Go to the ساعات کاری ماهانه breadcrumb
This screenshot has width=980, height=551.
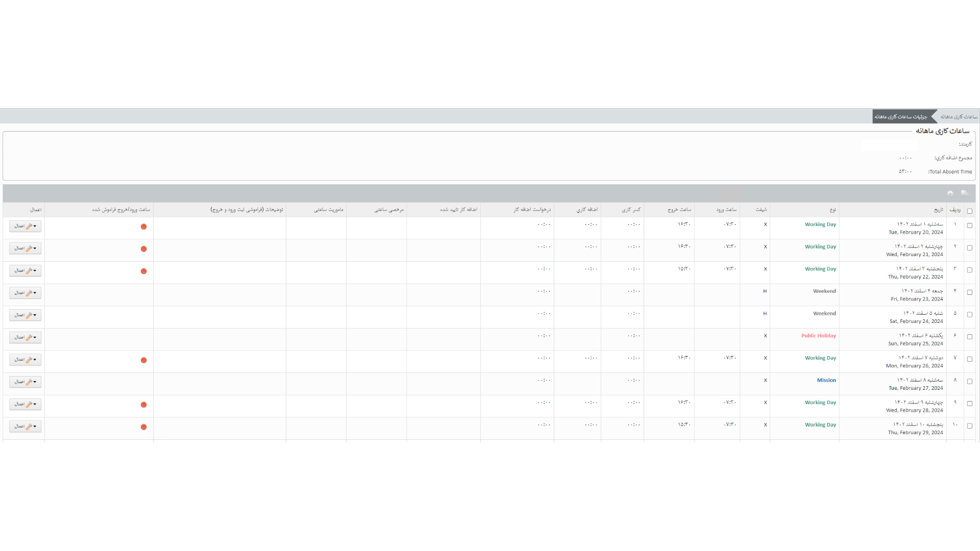point(959,117)
